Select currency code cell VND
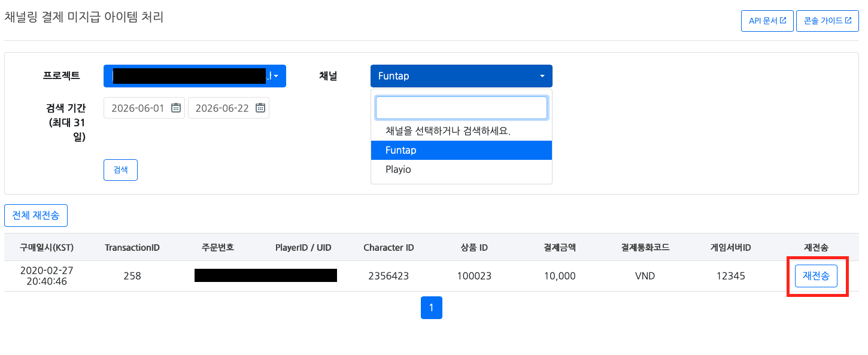The width and height of the screenshot is (868, 355). click(x=645, y=276)
